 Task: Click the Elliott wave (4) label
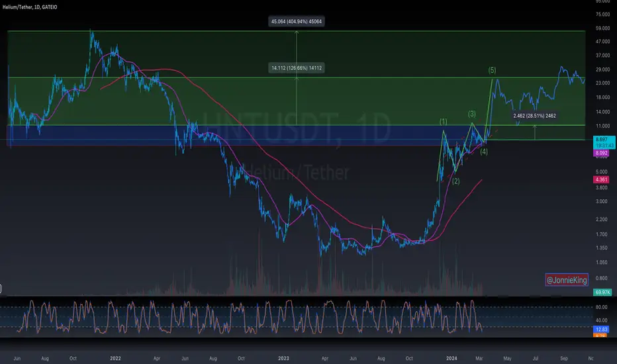[484, 152]
